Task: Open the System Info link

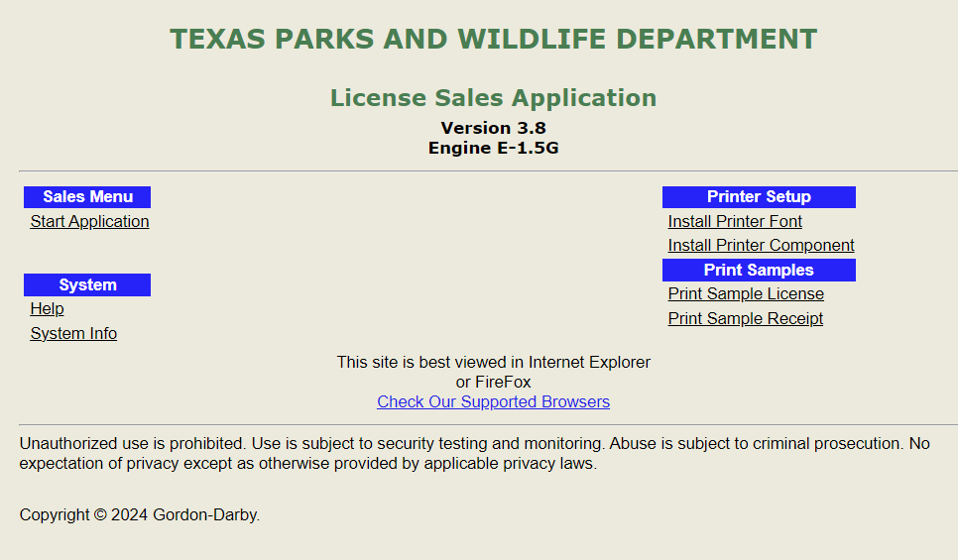Action: pos(73,334)
